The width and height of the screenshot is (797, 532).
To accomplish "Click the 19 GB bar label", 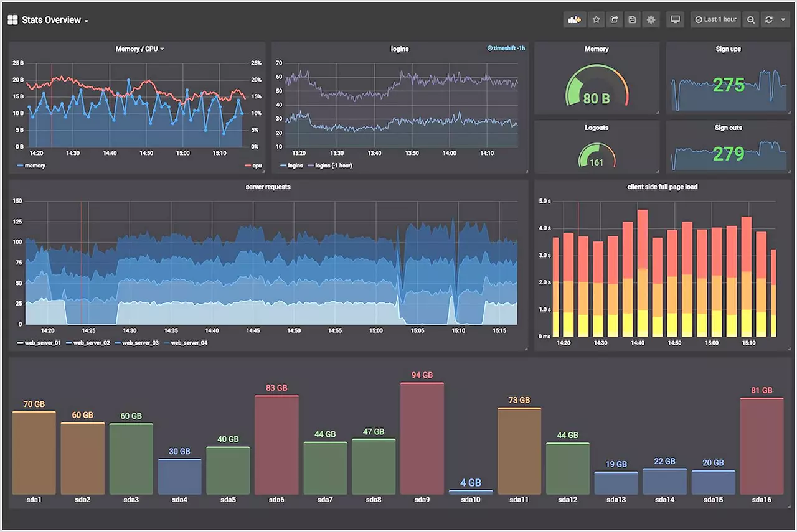I will pos(616,464).
